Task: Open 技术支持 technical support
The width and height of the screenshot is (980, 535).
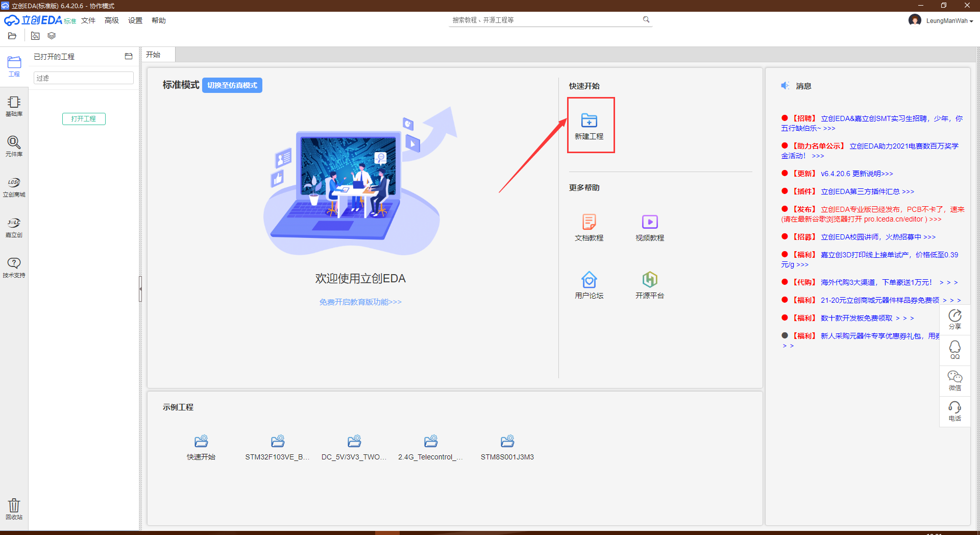Action: coord(14,267)
